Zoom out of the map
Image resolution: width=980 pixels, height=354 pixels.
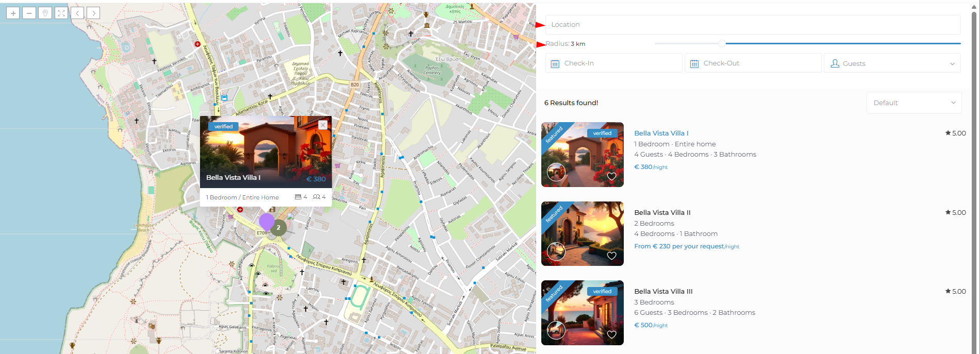[x=29, y=13]
